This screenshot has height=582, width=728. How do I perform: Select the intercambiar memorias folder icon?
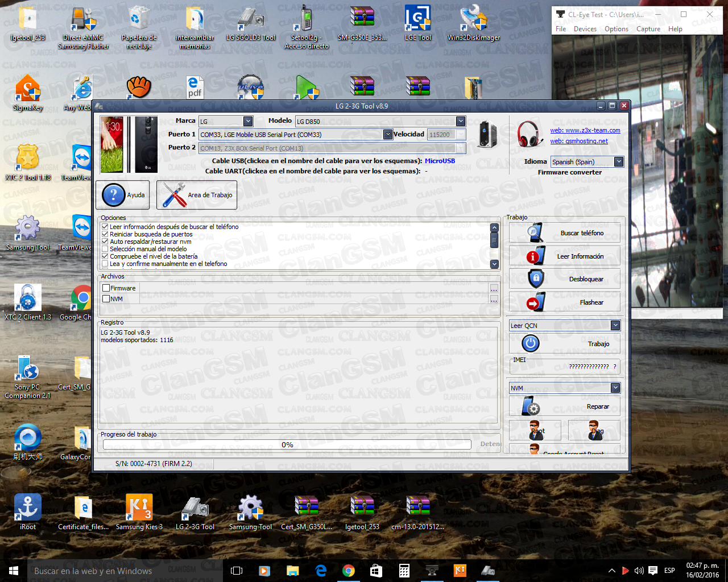click(x=195, y=27)
